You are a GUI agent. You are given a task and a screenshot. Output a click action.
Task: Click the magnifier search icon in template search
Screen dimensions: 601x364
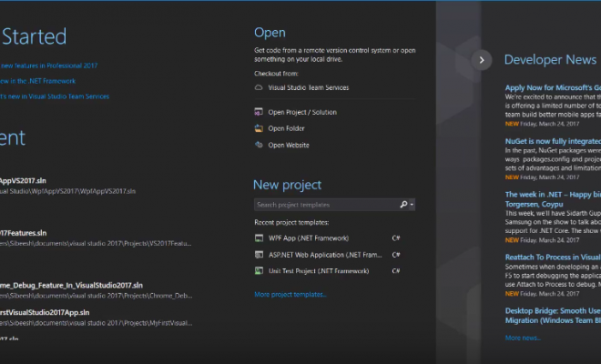403,205
